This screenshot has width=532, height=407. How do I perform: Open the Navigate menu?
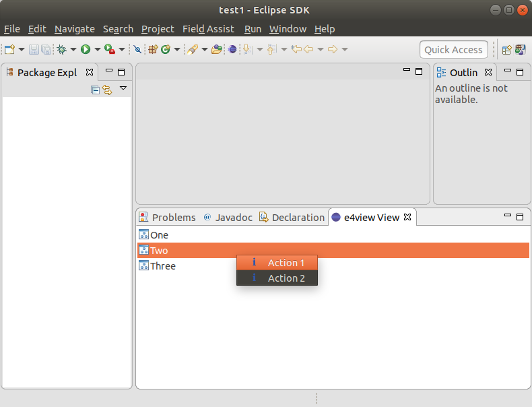(x=75, y=29)
